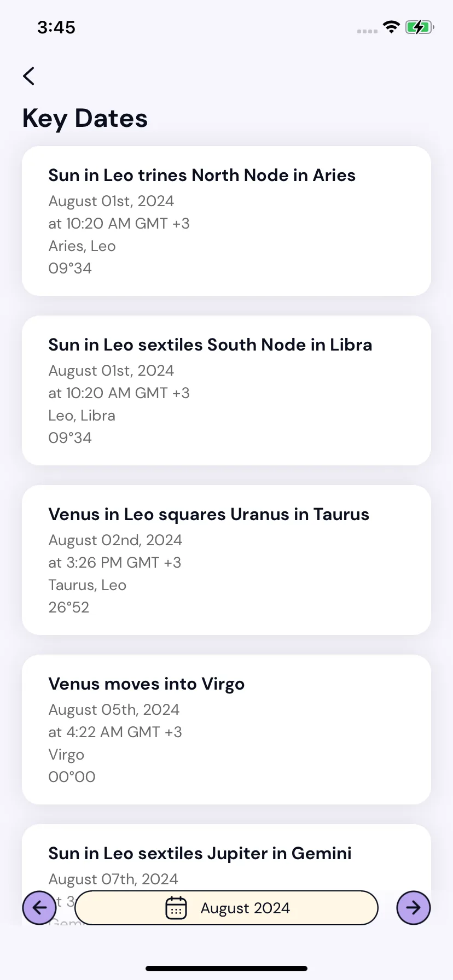Tap the 26°52 degree value
This screenshot has width=453, height=980.
click(69, 608)
